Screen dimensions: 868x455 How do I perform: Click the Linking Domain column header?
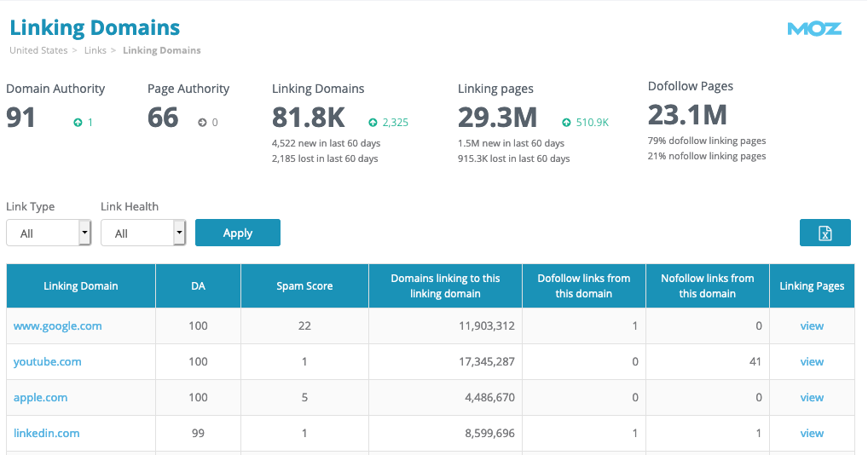point(81,285)
